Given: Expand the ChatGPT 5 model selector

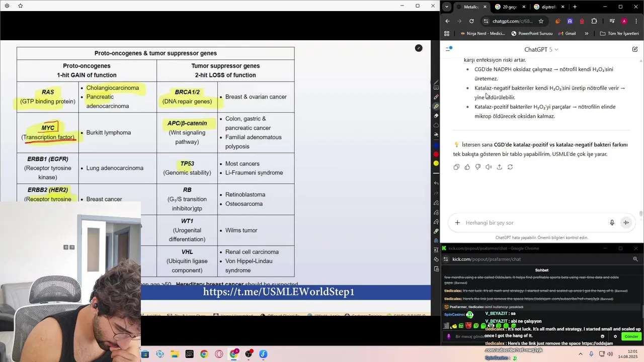Looking at the screenshot, I should [x=541, y=49].
